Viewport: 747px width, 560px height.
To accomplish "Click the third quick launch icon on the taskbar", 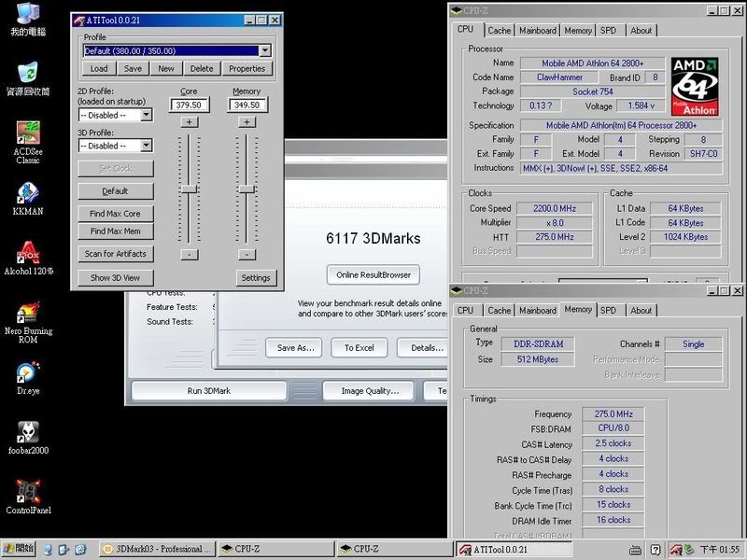I will pyautogui.click(x=80, y=550).
